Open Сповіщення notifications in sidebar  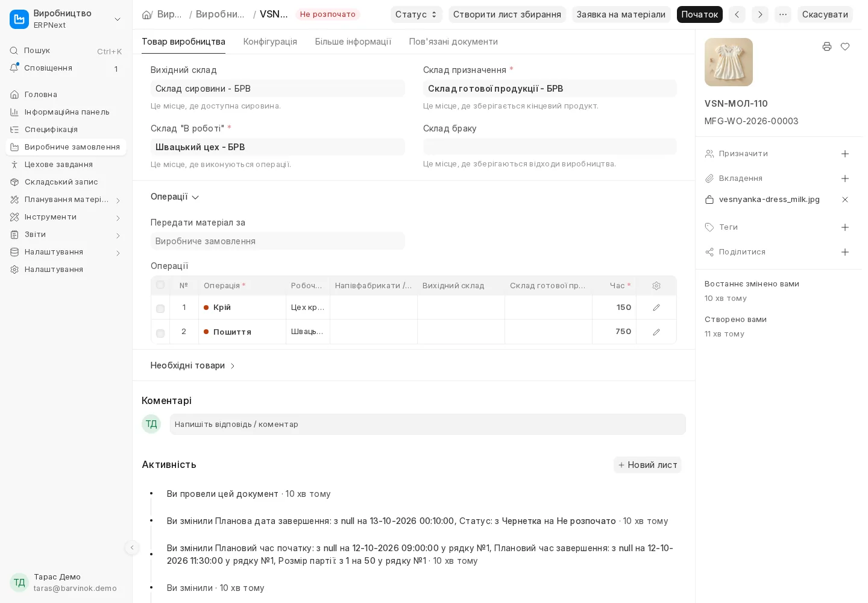(66, 68)
